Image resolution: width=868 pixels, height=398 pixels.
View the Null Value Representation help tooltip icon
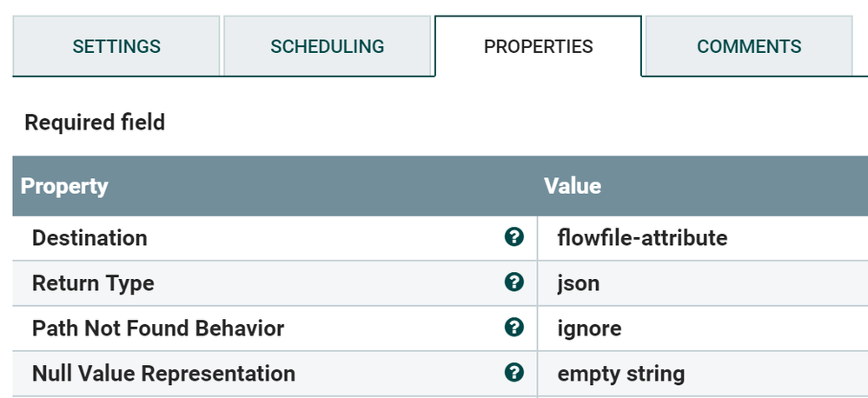tap(514, 373)
